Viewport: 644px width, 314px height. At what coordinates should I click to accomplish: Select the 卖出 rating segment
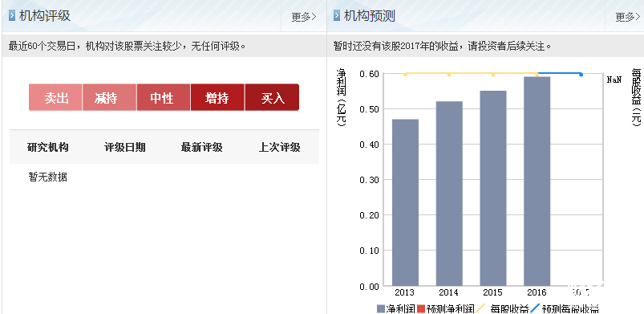pyautogui.click(x=55, y=97)
